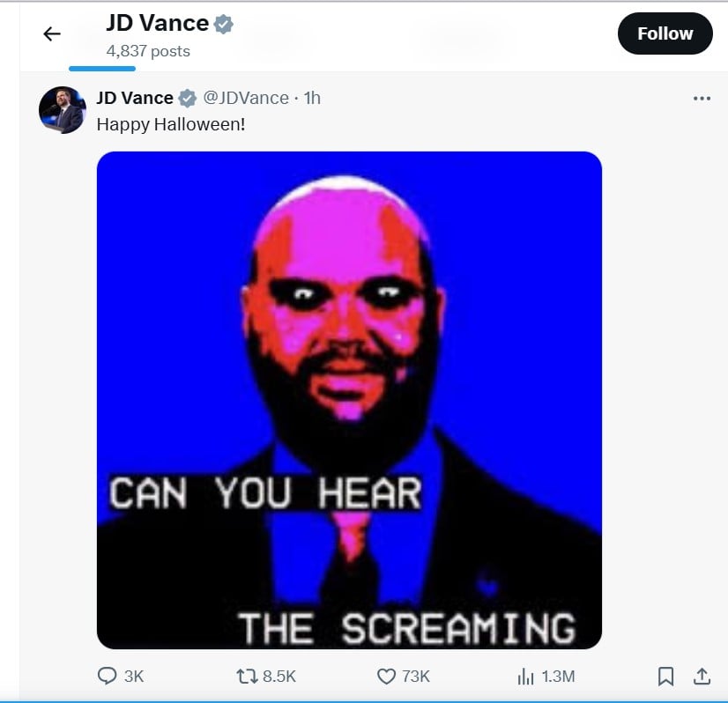Bookmark the Happy Halloween post

point(665,676)
